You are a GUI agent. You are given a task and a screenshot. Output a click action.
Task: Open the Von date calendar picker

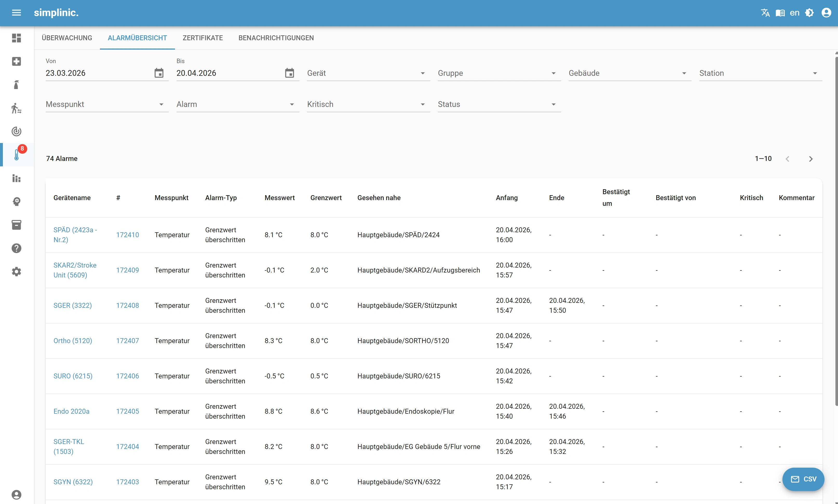click(x=159, y=73)
